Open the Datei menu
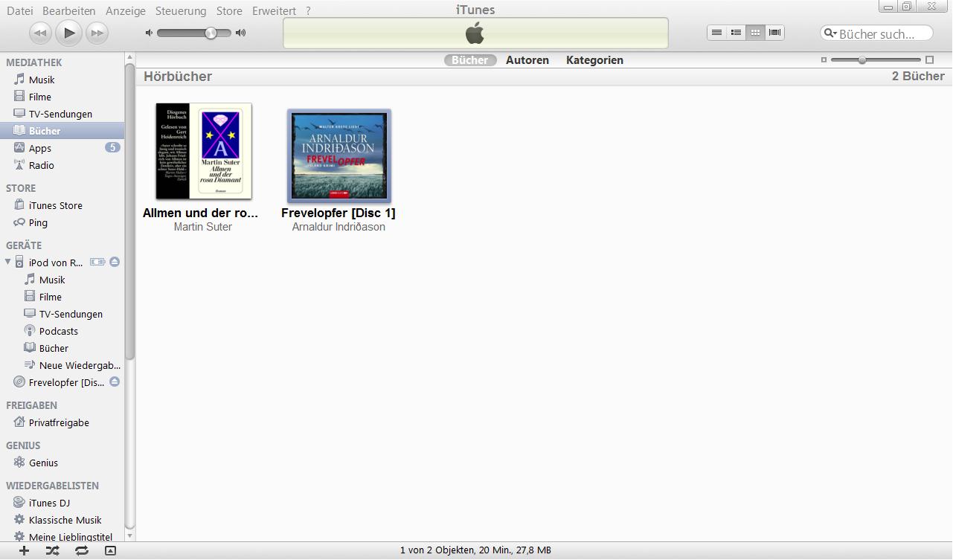This screenshot has width=953, height=560. [20, 10]
